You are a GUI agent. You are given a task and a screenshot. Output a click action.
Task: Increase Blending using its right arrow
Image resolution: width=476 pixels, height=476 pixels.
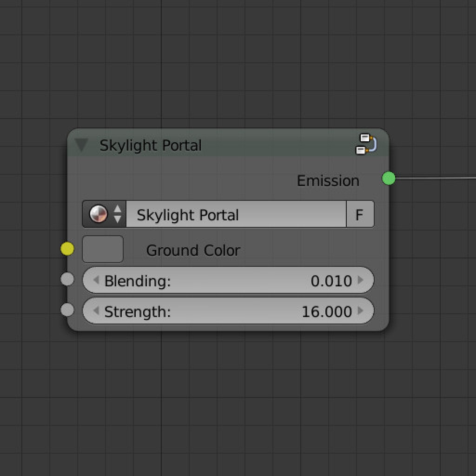tap(361, 280)
